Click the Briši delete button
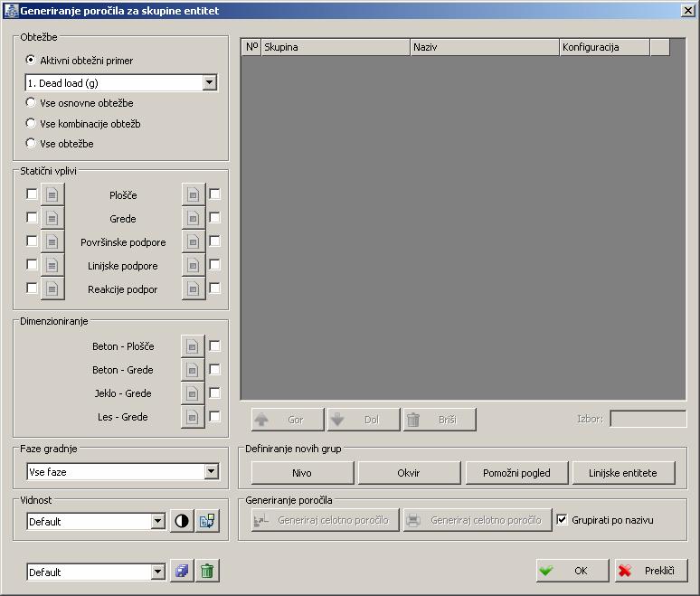The width and height of the screenshot is (700, 596). pyautogui.click(x=440, y=420)
